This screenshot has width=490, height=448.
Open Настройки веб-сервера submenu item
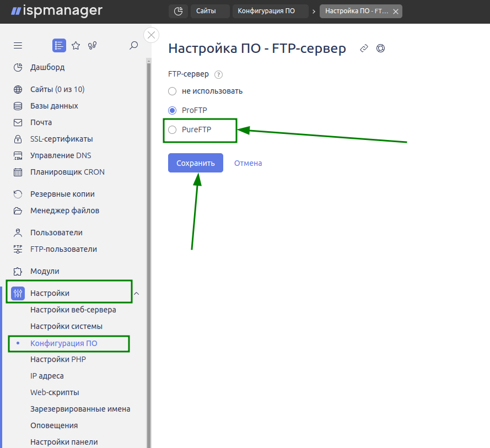pos(73,310)
